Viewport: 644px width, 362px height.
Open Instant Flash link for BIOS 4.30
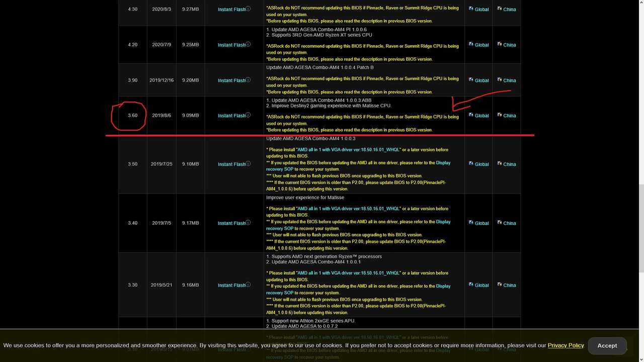(231, 10)
